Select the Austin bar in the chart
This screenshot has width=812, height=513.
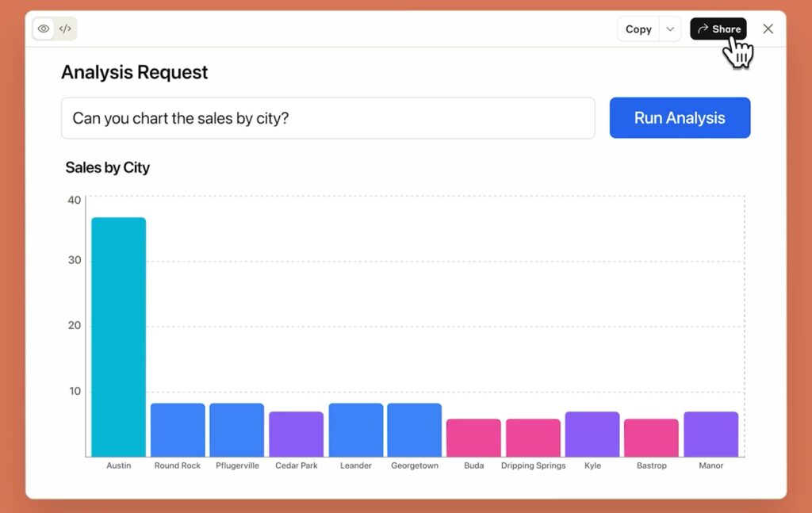(x=119, y=337)
